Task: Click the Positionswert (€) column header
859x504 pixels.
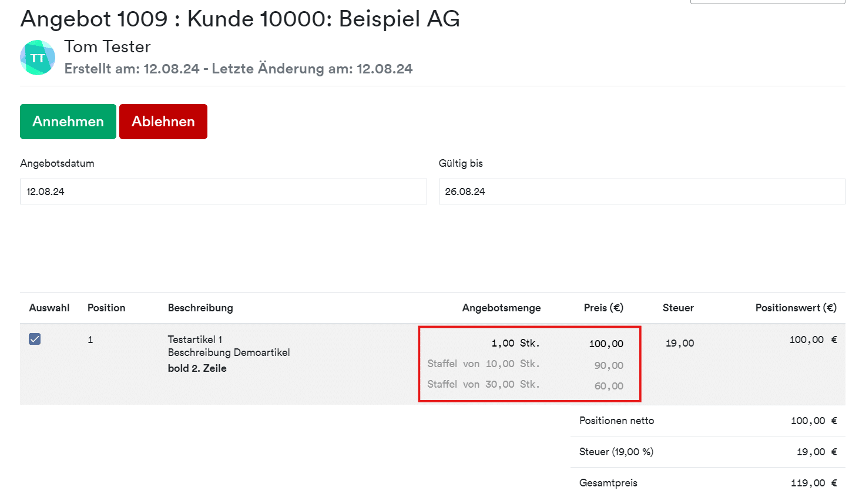Action: (x=796, y=308)
